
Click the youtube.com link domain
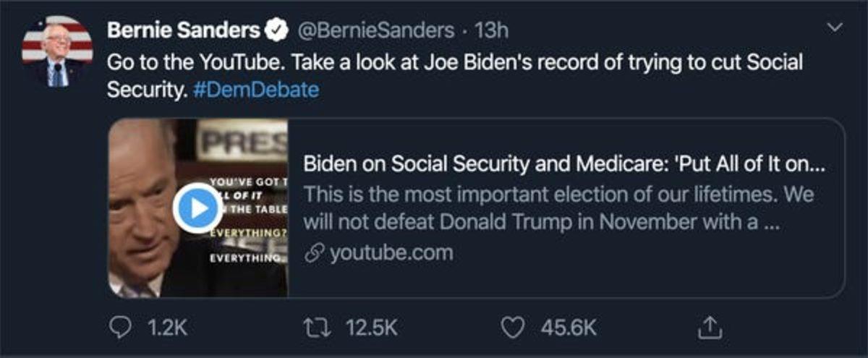(391, 253)
